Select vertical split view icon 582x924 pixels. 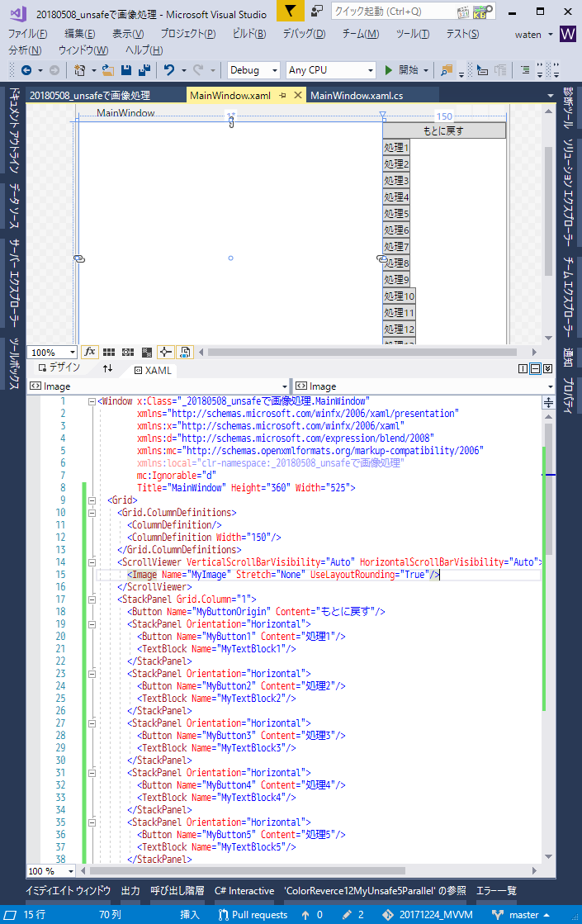pyautogui.click(x=523, y=369)
